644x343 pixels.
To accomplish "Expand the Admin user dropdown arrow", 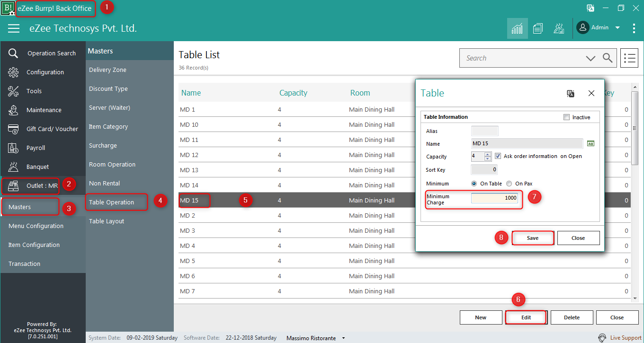I will 617,28.
